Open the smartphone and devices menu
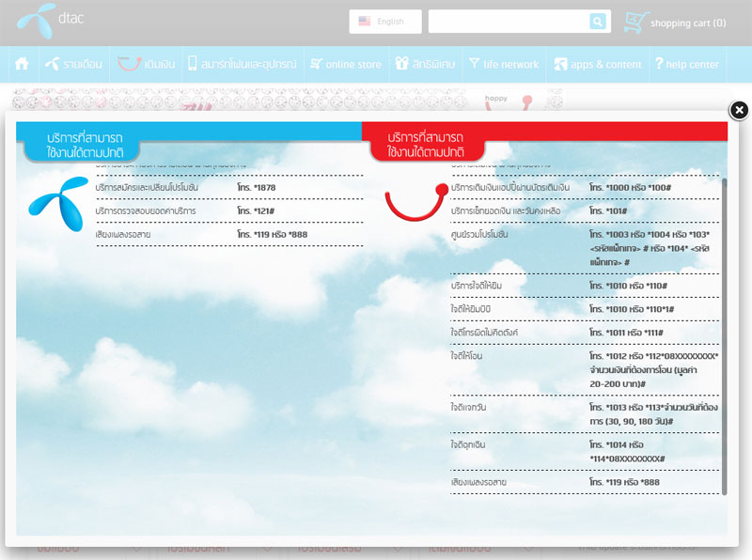 point(243,64)
